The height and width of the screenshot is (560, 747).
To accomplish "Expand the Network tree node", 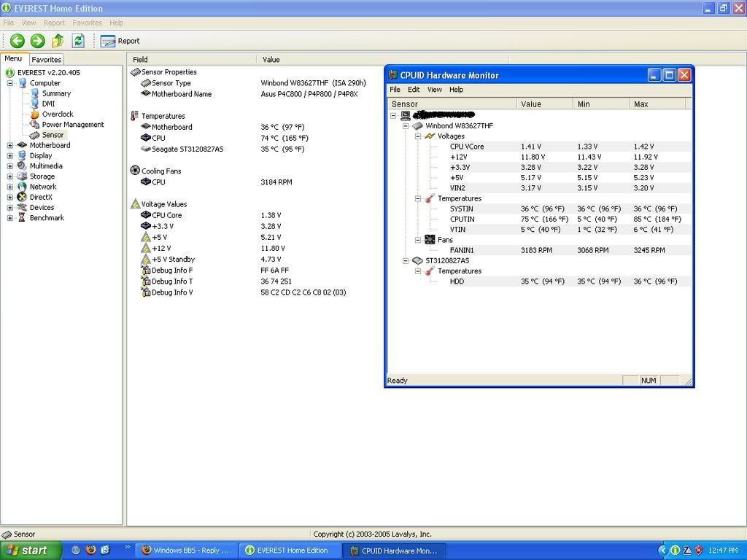I will click(10, 187).
